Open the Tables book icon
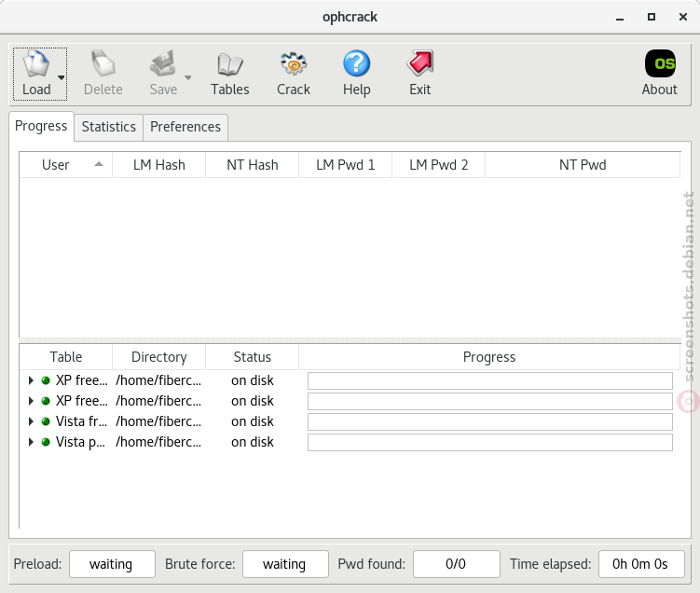 pos(230,64)
